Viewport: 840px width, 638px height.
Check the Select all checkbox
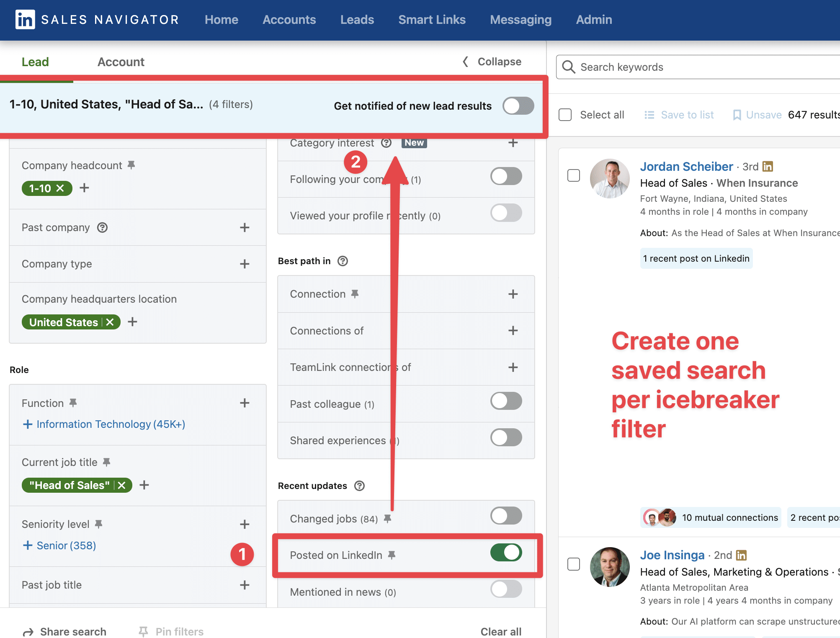tap(565, 115)
